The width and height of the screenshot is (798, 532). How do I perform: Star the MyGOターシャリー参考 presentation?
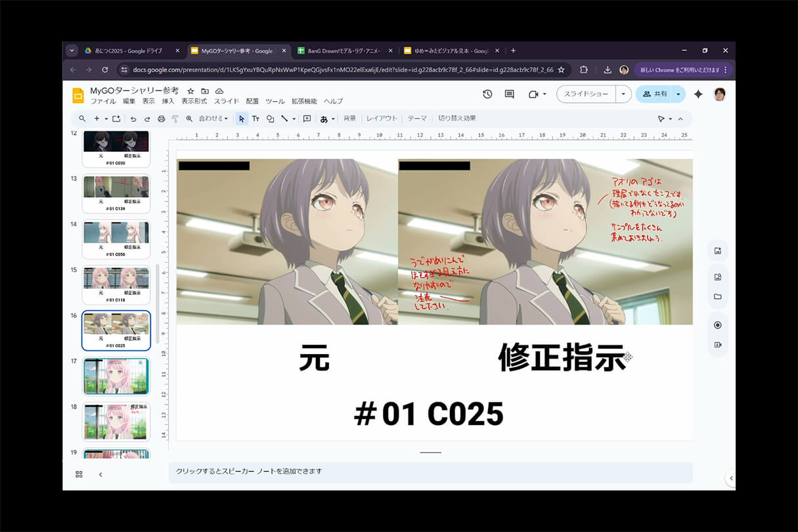pos(189,91)
